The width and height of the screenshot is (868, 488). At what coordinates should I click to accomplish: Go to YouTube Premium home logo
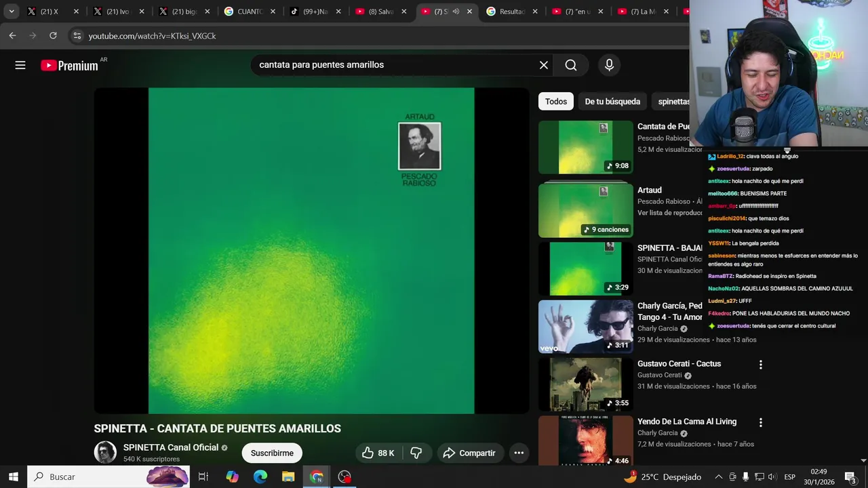click(x=69, y=65)
